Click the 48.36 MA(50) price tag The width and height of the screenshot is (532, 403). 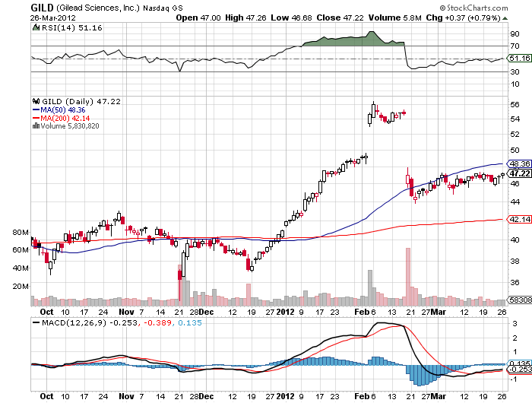pos(519,163)
